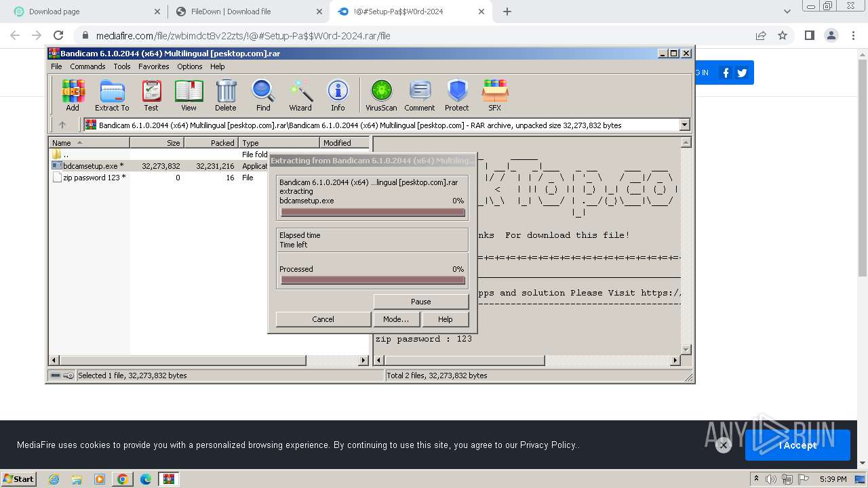The width and height of the screenshot is (868, 488).
Task: Run the Test archive tool
Action: pos(151,95)
